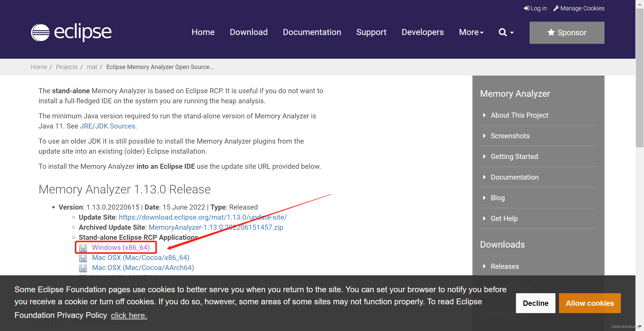Click the Manage Cookies wrench icon
The image size is (644, 331).
pyautogui.click(x=556, y=8)
